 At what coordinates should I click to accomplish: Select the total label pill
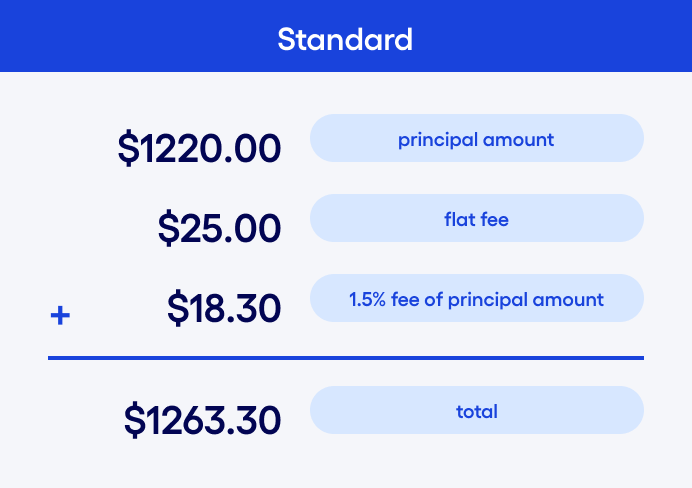point(476,411)
